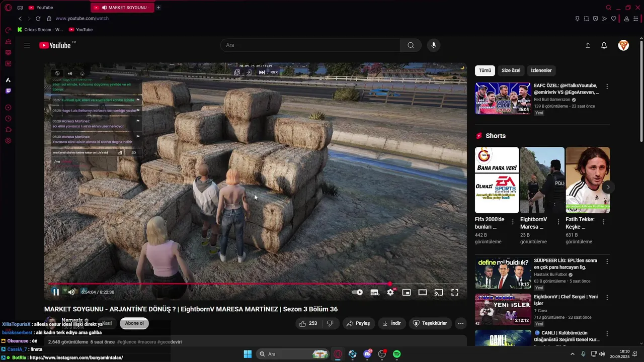Show hidden system tray icons
This screenshot has height=362, width=644.
(572, 354)
